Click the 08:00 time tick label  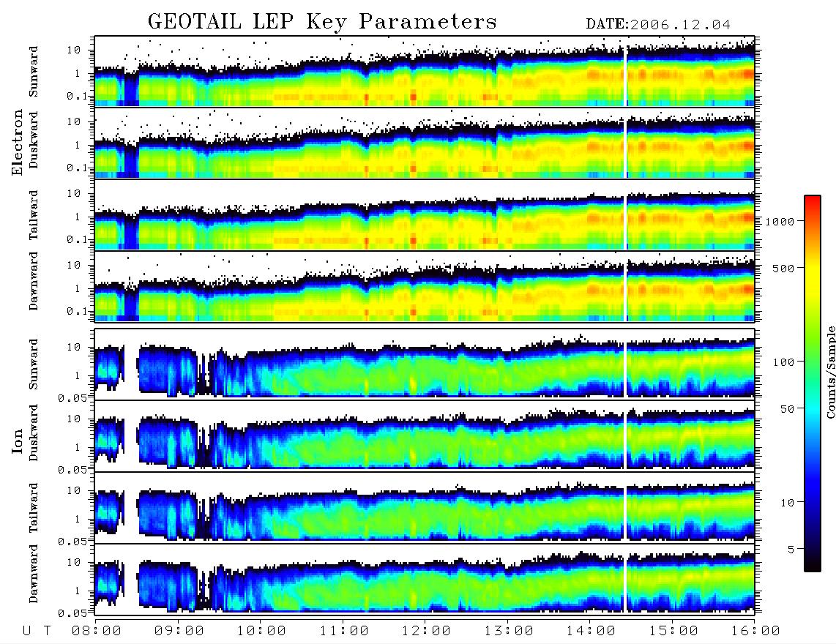tap(97, 632)
